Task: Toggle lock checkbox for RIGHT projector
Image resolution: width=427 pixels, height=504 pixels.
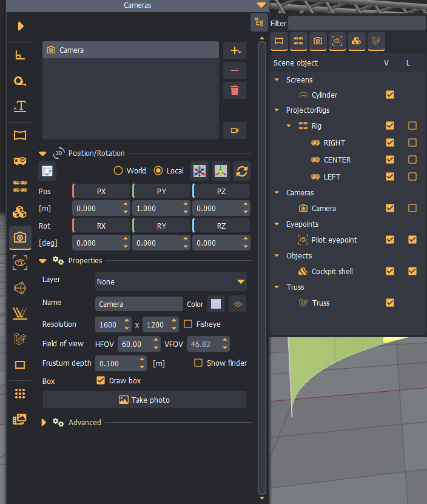Action: [412, 143]
